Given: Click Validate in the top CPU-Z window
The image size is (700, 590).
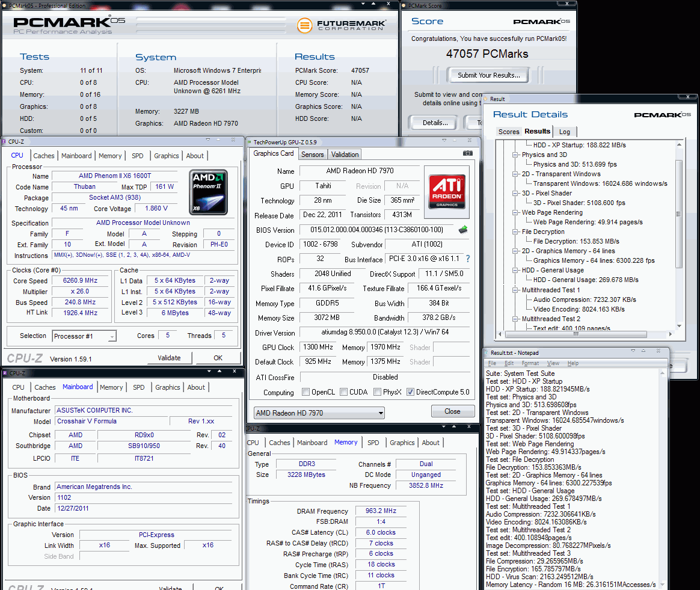Looking at the screenshot, I should coord(169,358).
